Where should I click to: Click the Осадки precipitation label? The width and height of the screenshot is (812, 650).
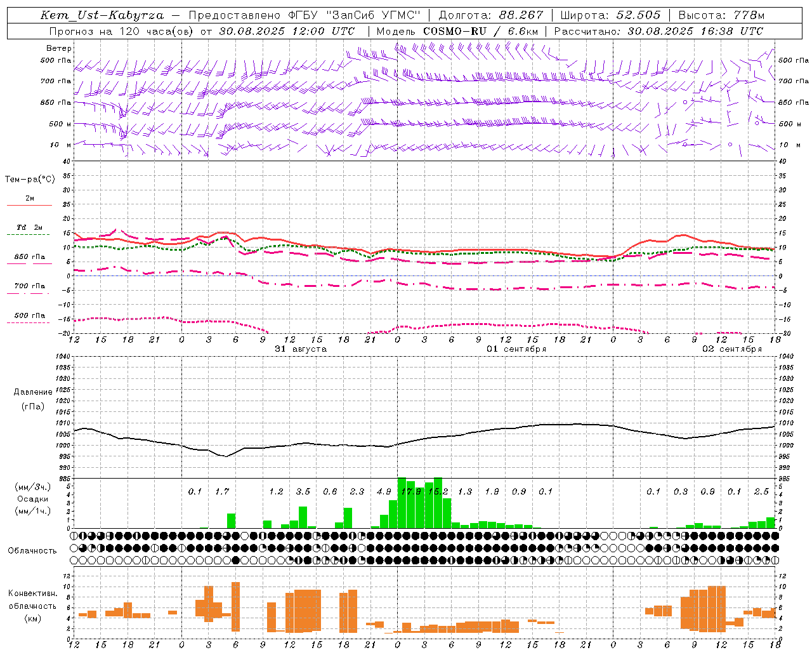click(x=32, y=499)
